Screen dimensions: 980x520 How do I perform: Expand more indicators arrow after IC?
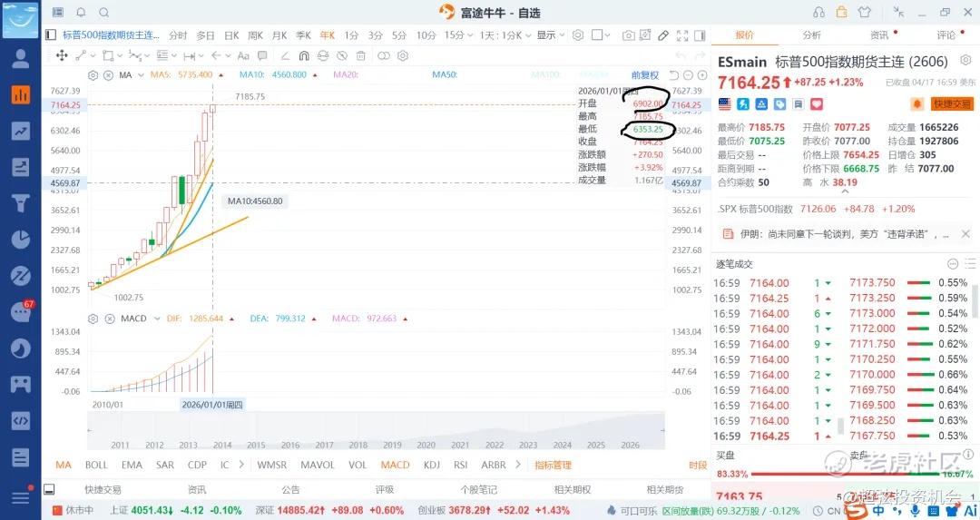pos(241,465)
